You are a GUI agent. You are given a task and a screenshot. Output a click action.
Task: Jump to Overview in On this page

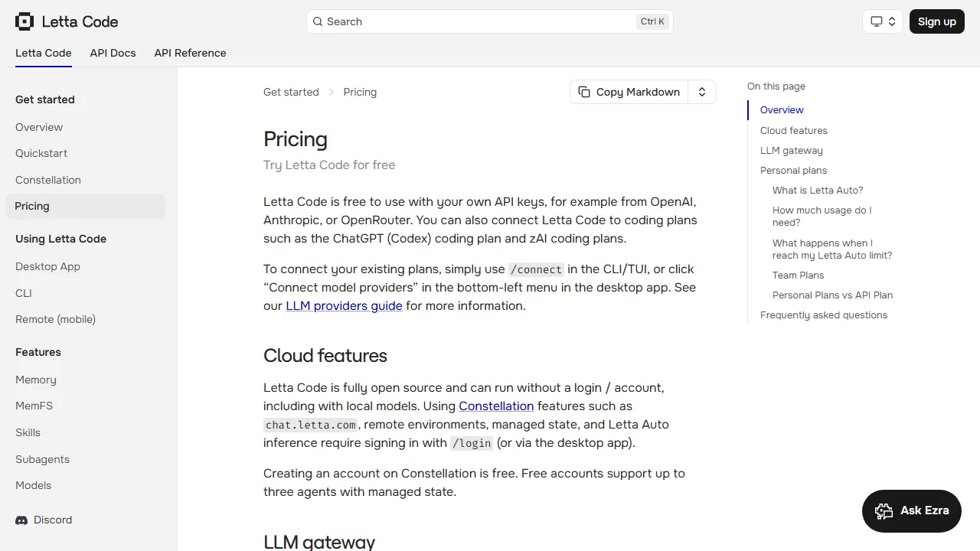point(782,110)
